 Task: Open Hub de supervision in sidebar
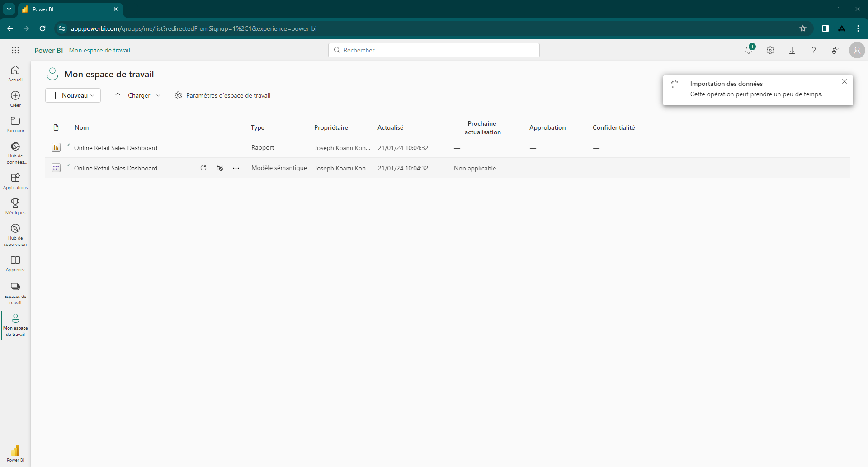click(x=15, y=235)
